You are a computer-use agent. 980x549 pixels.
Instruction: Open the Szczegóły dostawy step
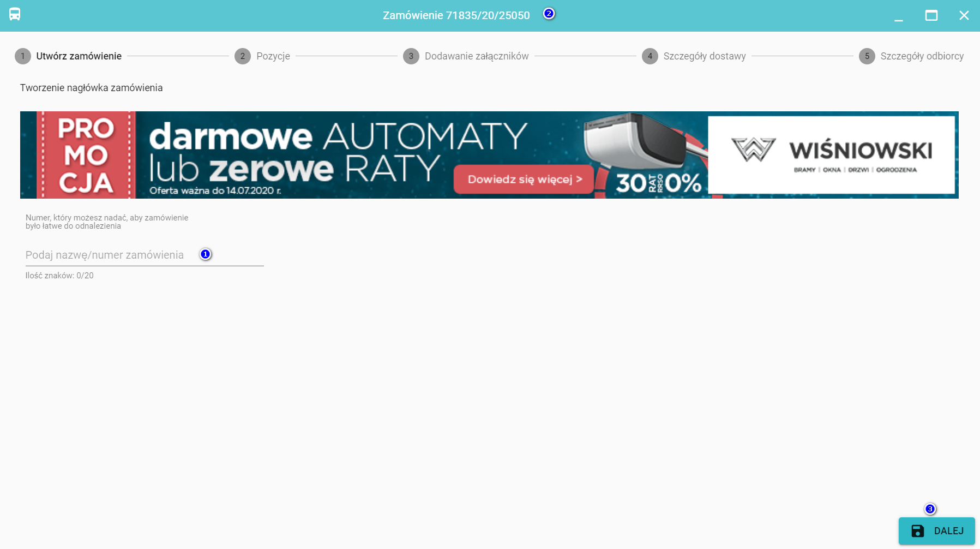pyautogui.click(x=704, y=56)
